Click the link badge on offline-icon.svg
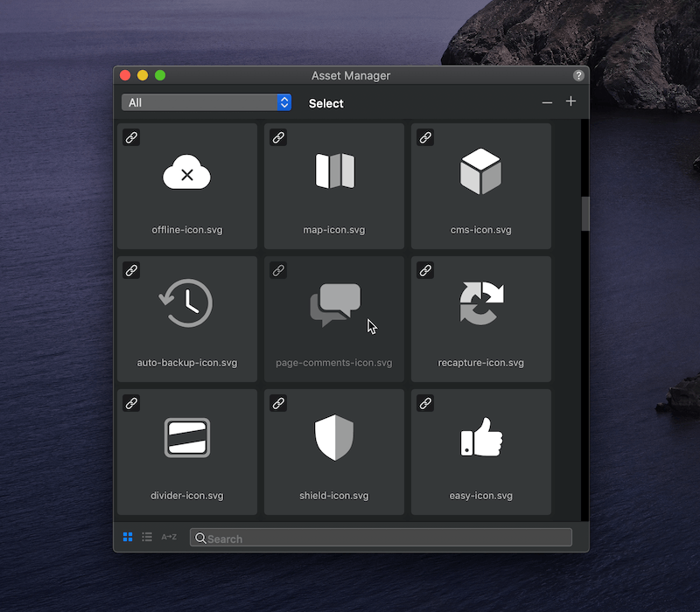 (131, 137)
